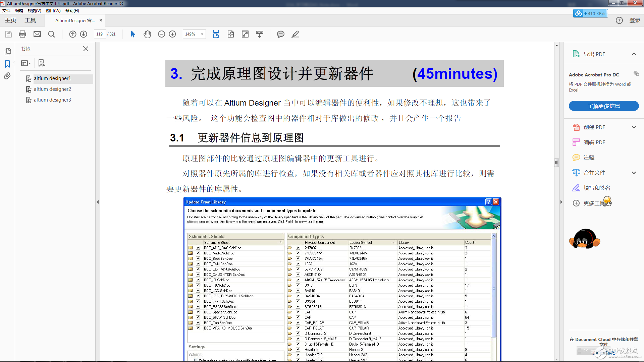The image size is (644, 362).
Task: Collapse the 导出 PDF section
Action: (634, 54)
